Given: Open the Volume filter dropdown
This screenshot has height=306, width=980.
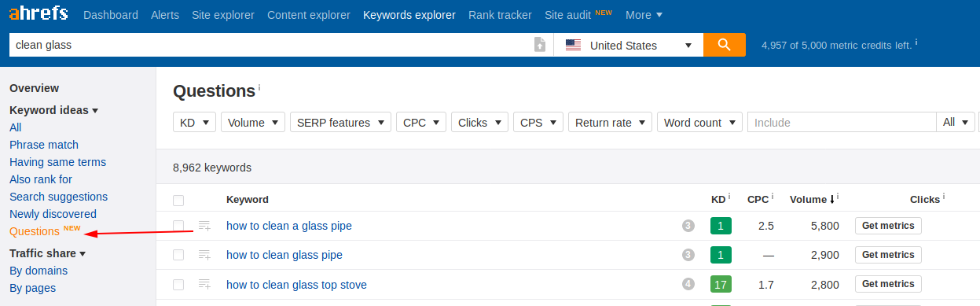Looking at the screenshot, I should click(x=253, y=123).
